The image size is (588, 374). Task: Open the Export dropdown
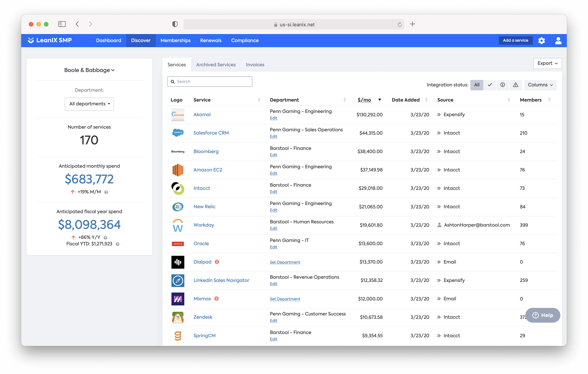(x=547, y=63)
